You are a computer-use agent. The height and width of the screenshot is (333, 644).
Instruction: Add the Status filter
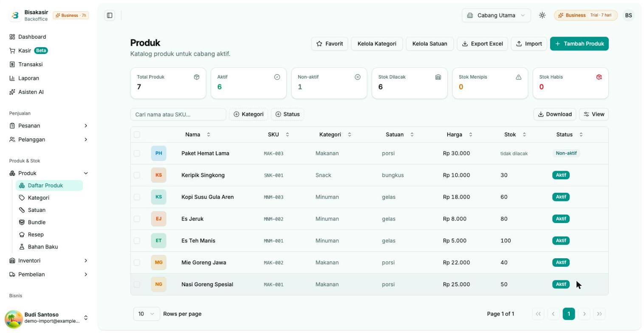tap(288, 114)
